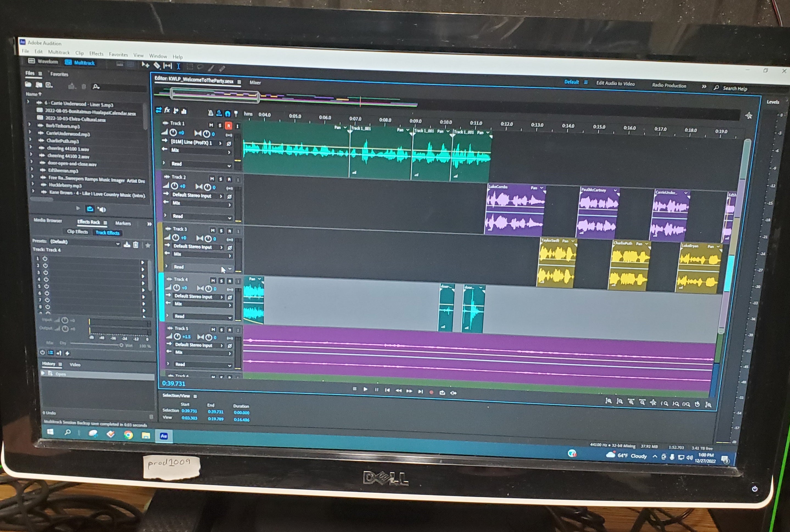Switch to the Mixer tab
The height and width of the screenshot is (532, 790).
[255, 82]
